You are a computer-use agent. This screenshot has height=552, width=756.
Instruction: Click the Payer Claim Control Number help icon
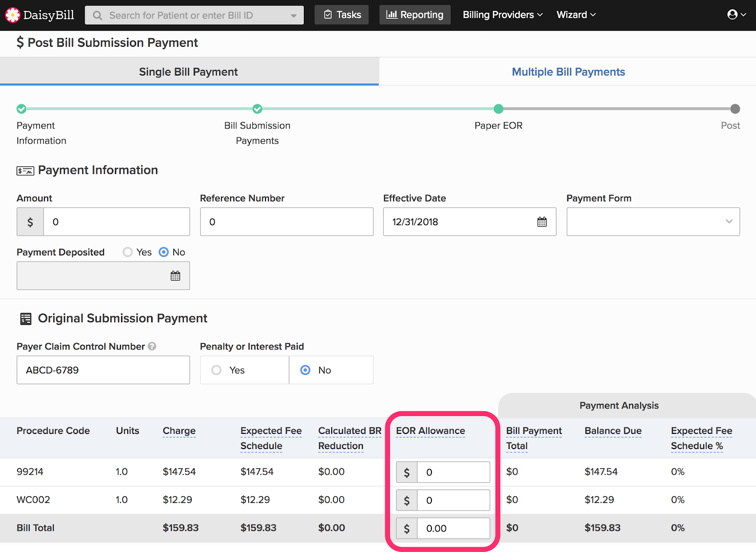coord(152,346)
